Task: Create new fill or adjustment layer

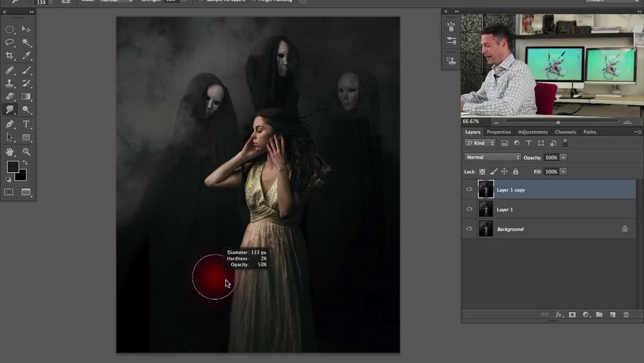Action: [x=586, y=315]
